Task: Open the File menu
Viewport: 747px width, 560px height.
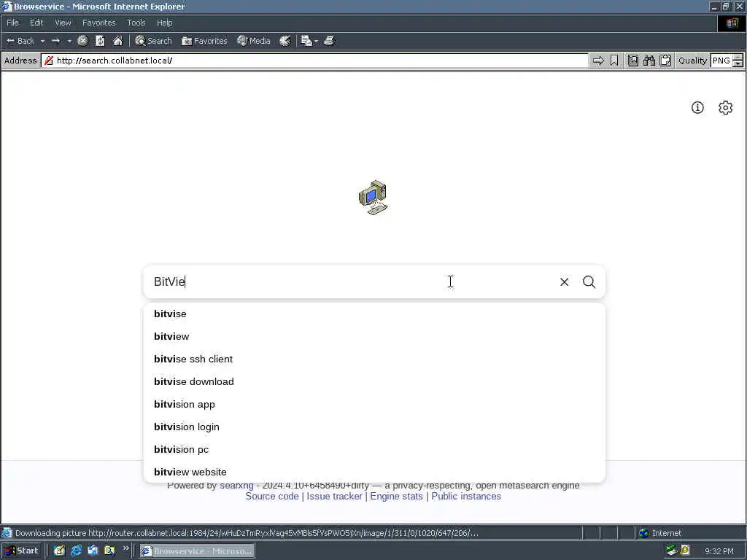Action: click(x=12, y=23)
